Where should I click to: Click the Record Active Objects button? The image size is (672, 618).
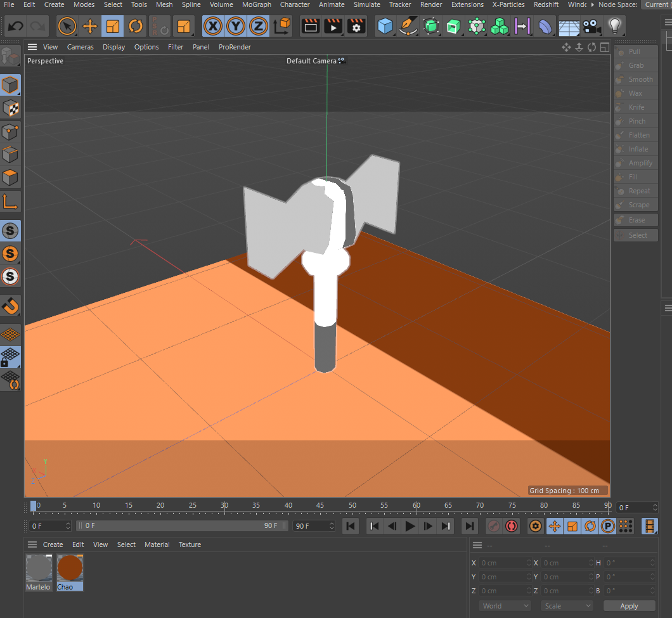494,526
